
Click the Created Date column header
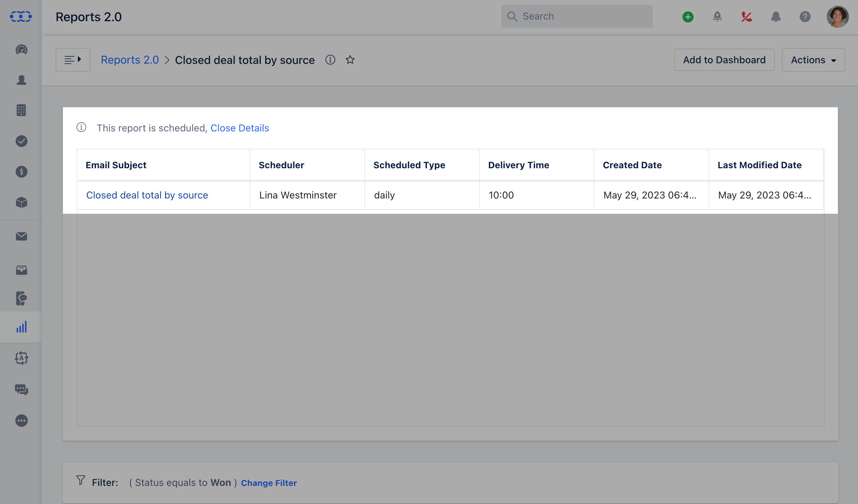coord(651,165)
